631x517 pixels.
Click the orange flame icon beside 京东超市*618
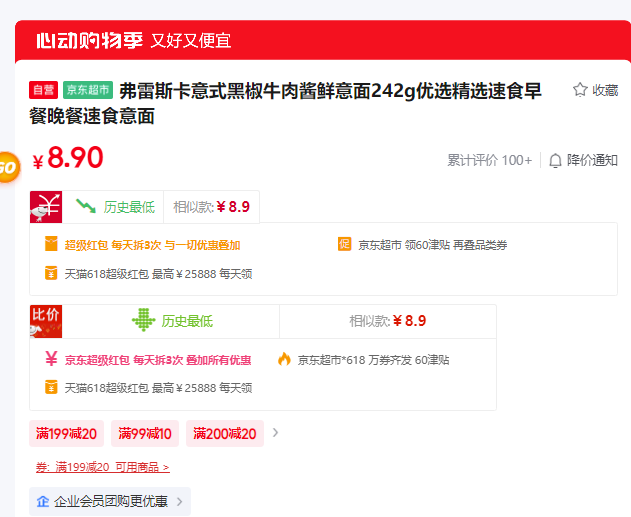tap(284, 359)
